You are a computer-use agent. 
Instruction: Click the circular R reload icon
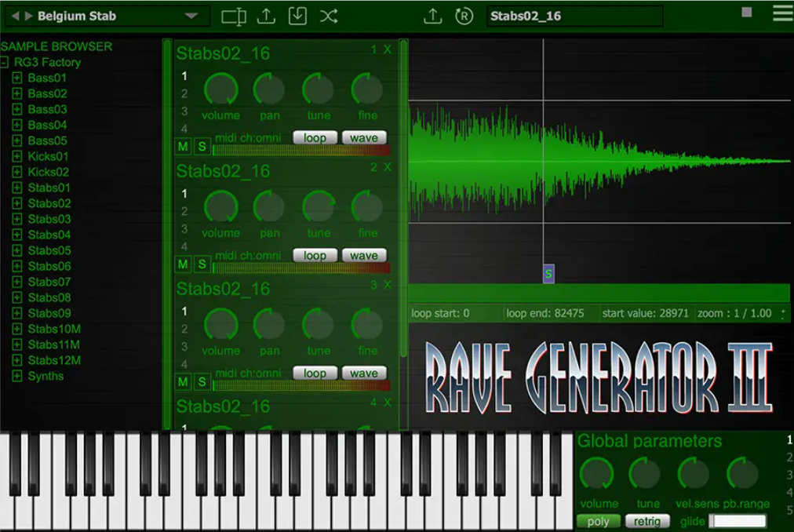point(464,16)
